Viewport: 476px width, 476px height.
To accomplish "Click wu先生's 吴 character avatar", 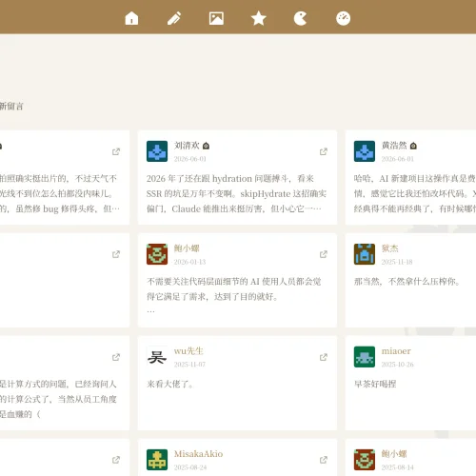I will (157, 357).
